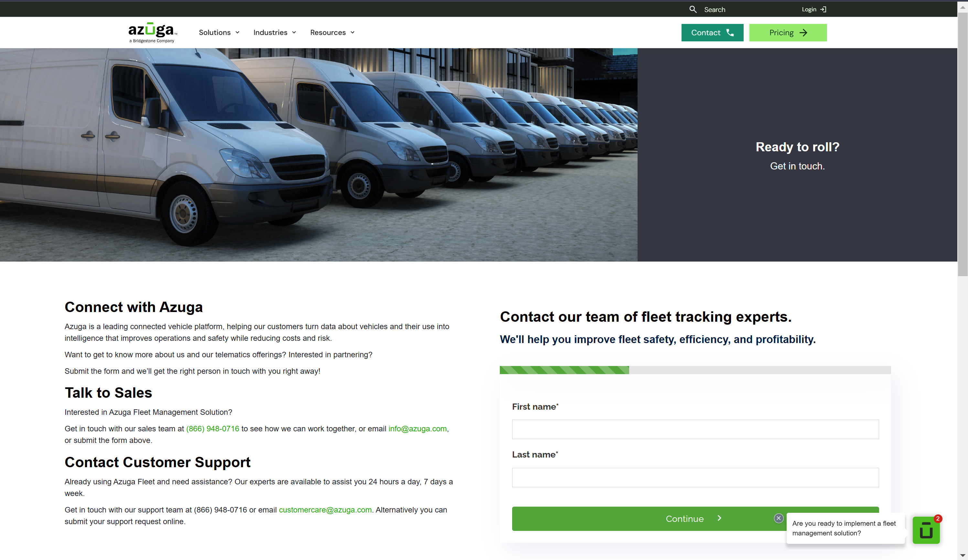Open the customercare@azuga.com email link
This screenshot has width=968, height=560.
(325, 510)
